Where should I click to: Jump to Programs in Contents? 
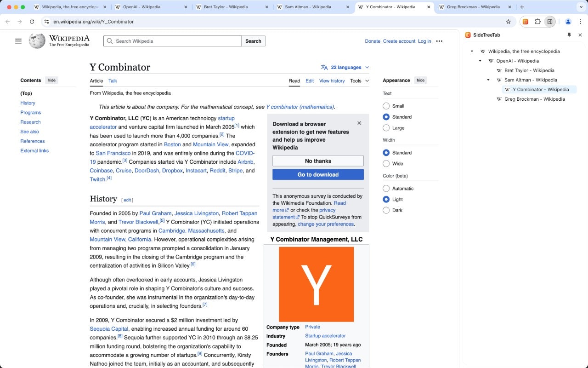click(31, 113)
